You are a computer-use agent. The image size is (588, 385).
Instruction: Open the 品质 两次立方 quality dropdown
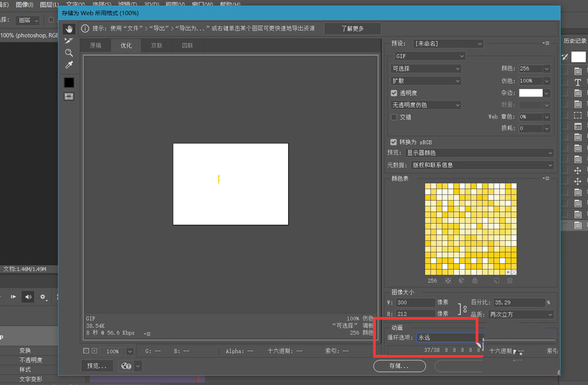(x=520, y=314)
